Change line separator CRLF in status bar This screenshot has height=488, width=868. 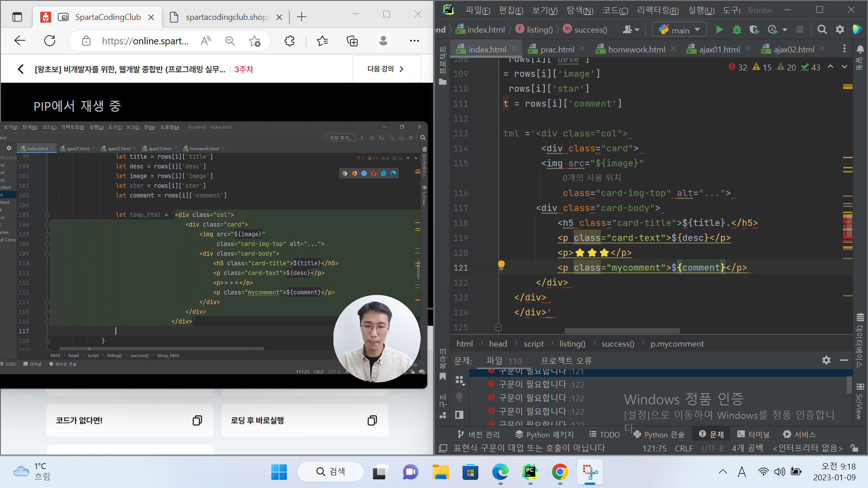(684, 448)
